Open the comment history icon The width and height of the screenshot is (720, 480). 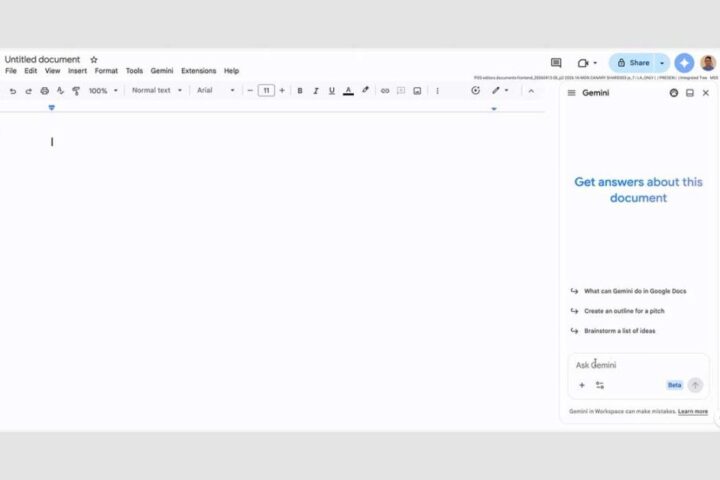(556, 62)
